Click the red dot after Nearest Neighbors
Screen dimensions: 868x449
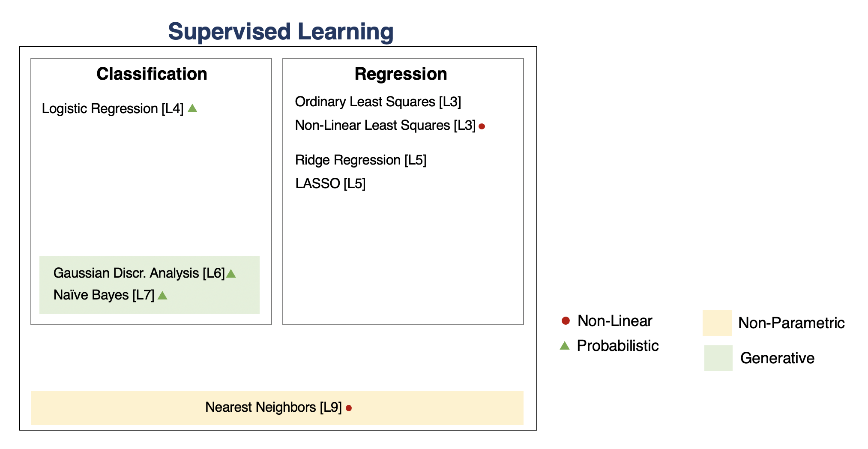(349, 408)
